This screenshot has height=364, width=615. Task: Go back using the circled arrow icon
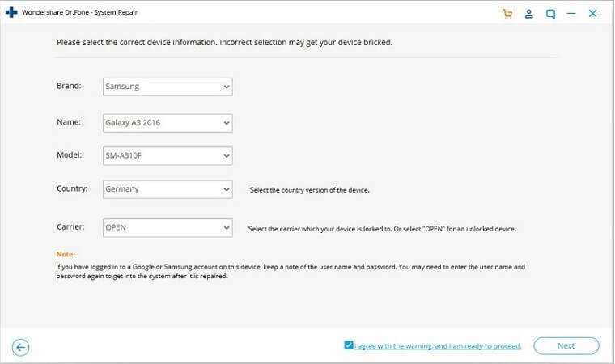pos(21,347)
